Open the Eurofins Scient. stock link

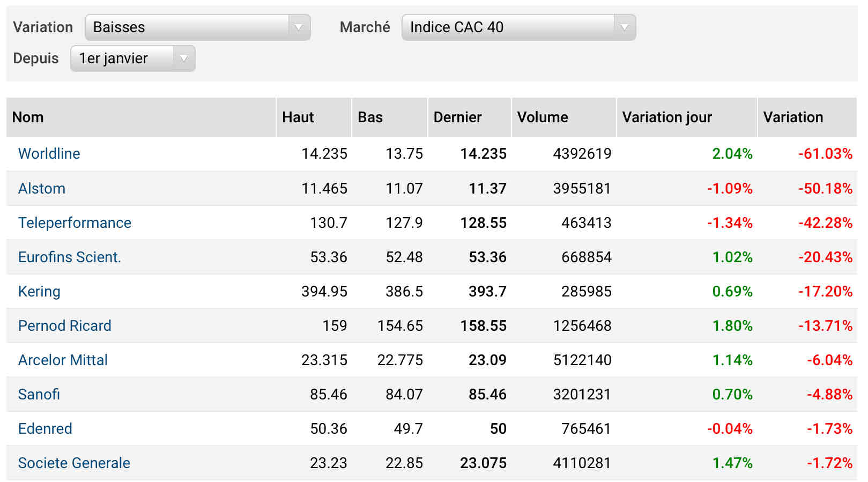(x=70, y=257)
